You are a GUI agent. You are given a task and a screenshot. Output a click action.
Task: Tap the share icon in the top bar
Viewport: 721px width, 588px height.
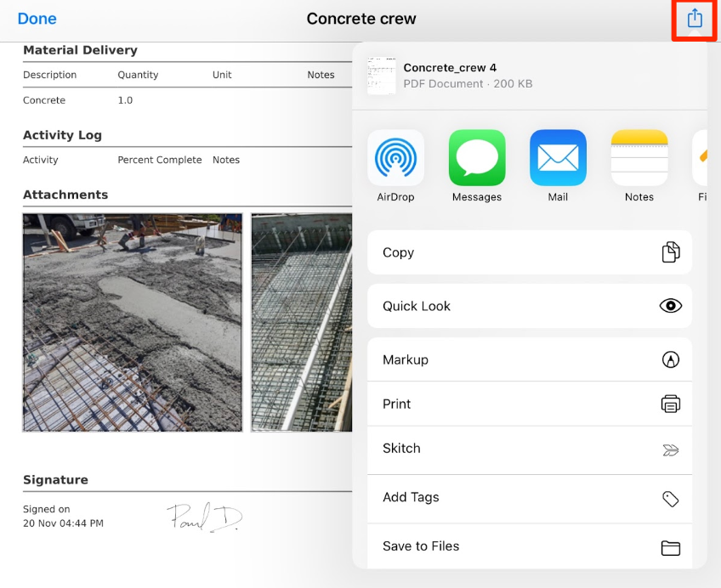695,19
